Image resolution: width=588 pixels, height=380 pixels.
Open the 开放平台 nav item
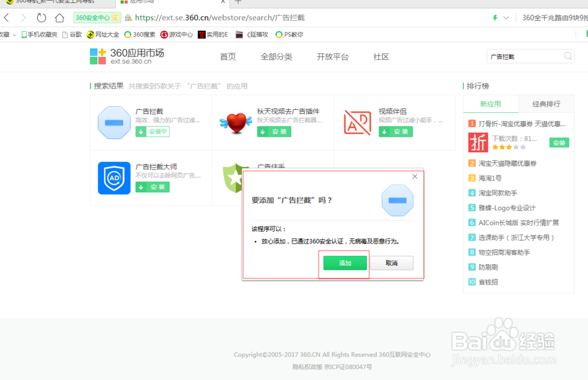(333, 56)
